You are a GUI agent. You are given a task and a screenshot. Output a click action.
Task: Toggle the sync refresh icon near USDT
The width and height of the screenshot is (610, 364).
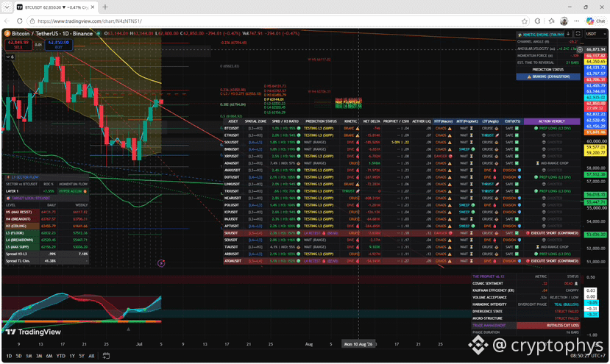(578, 34)
